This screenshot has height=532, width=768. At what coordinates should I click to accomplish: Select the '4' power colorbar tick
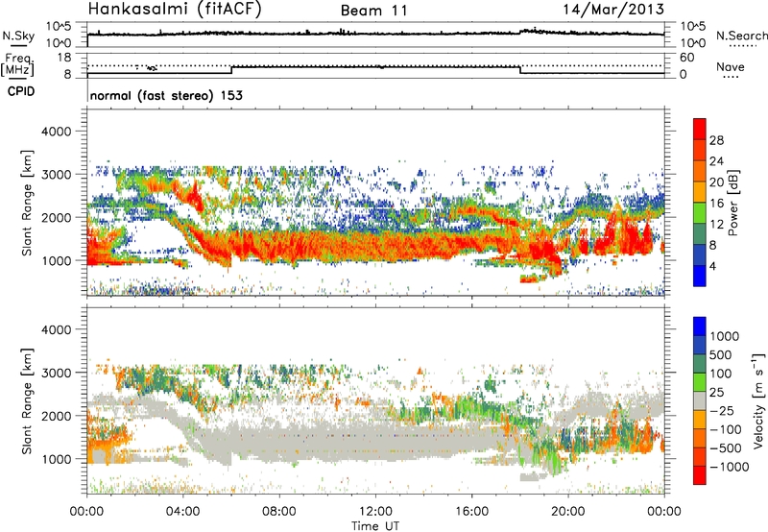click(713, 266)
